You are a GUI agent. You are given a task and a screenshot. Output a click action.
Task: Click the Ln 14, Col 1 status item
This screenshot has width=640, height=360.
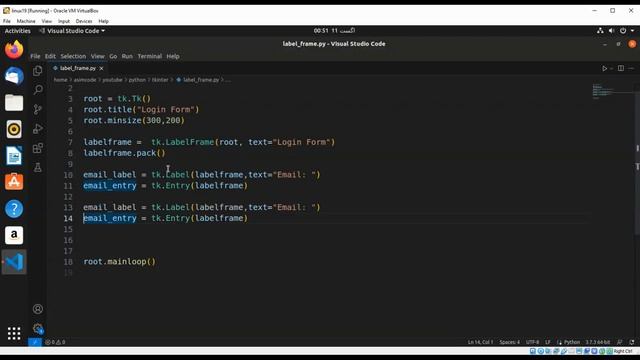click(x=480, y=342)
